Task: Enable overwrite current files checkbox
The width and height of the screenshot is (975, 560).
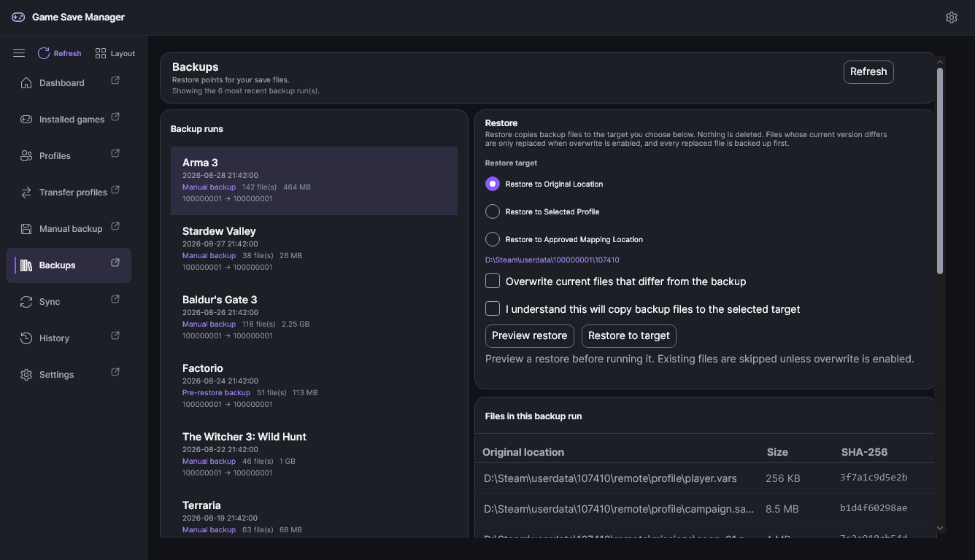Action: (x=493, y=281)
